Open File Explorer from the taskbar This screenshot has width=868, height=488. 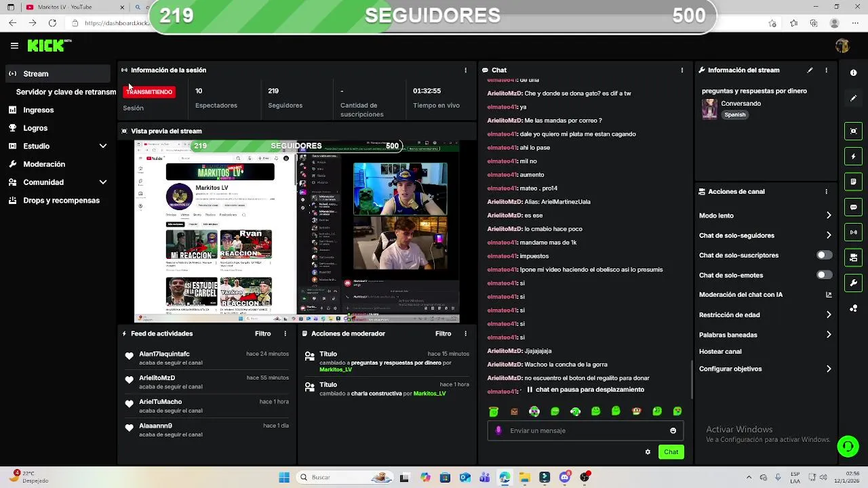pos(525,477)
